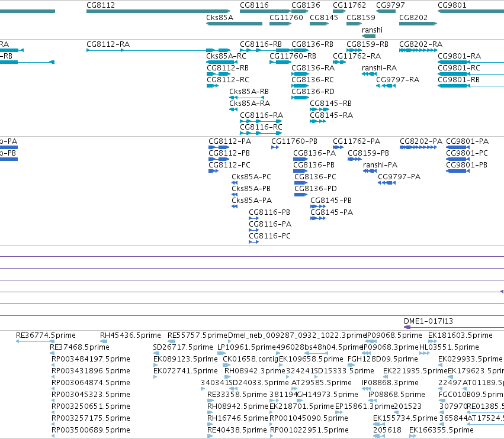Select the CG11762 gene feature
This screenshot has width=504, height=439.
click(339, 11)
